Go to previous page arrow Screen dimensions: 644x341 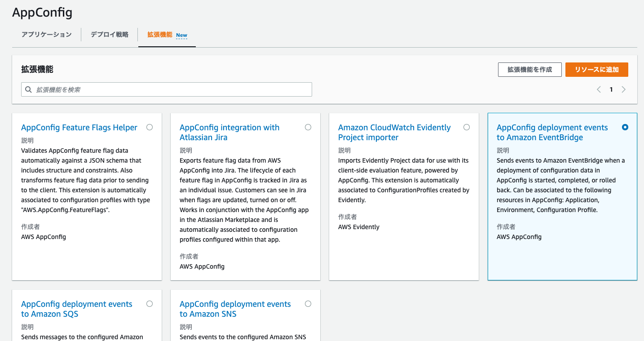(599, 89)
